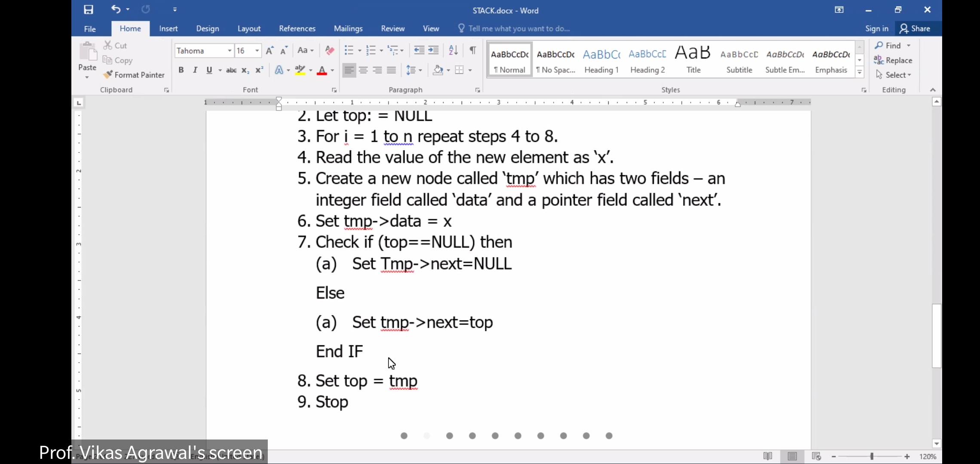Click Sign in link
This screenshot has height=464, width=980.
pos(876,28)
